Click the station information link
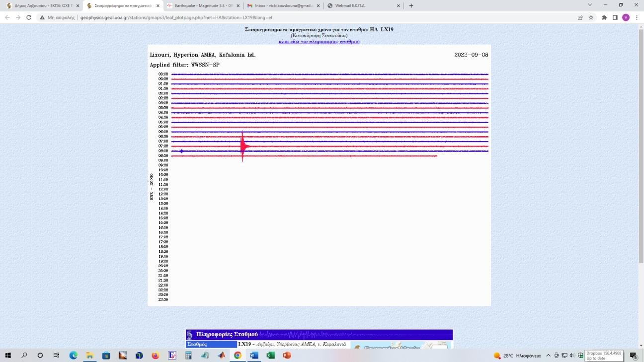Viewport: 644px width, 362px height. click(x=319, y=42)
